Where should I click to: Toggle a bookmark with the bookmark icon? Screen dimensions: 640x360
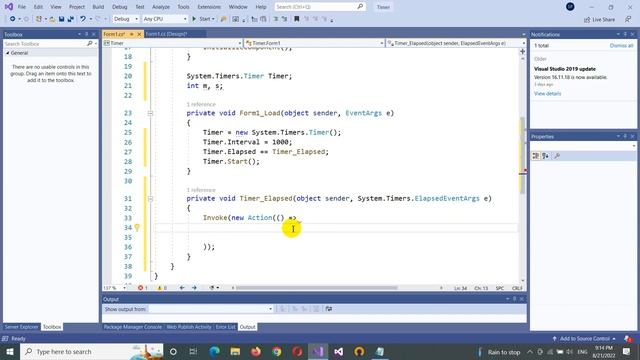(297, 19)
